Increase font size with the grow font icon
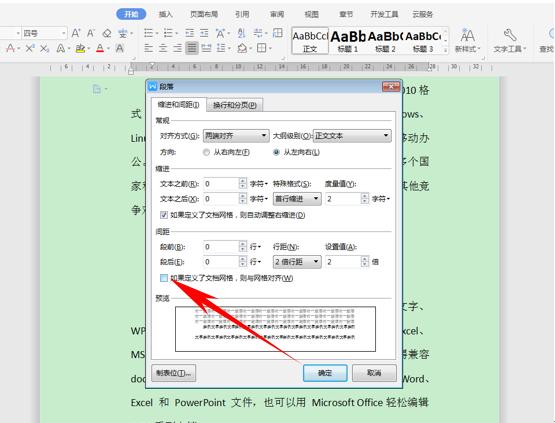The width and height of the screenshot is (555, 423). [x=76, y=33]
